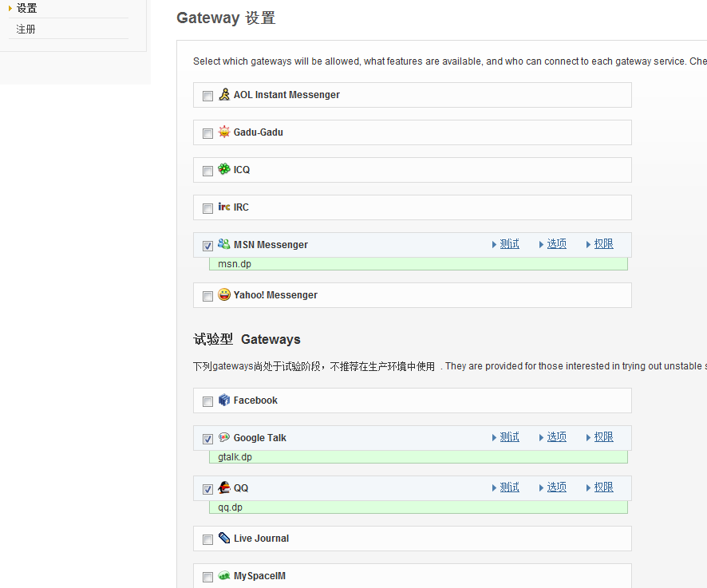
Task: Tick the MySpaceIM gateway checkbox
Action: tap(207, 577)
